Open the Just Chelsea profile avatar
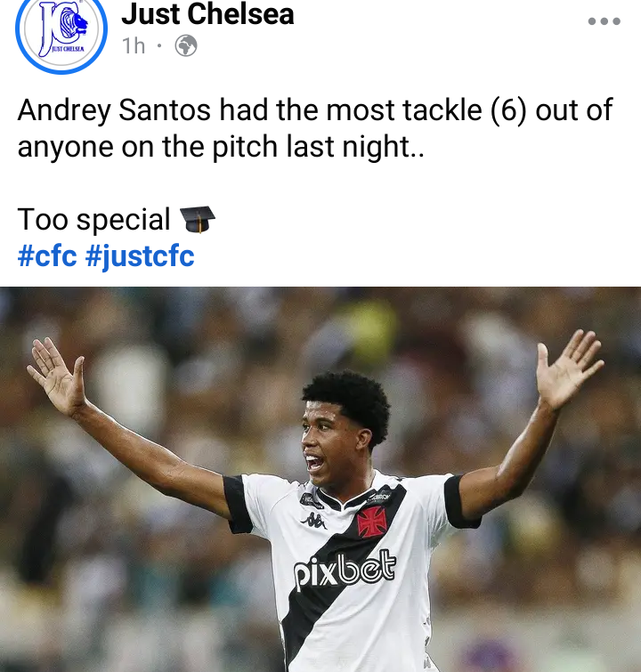 (x=61, y=31)
